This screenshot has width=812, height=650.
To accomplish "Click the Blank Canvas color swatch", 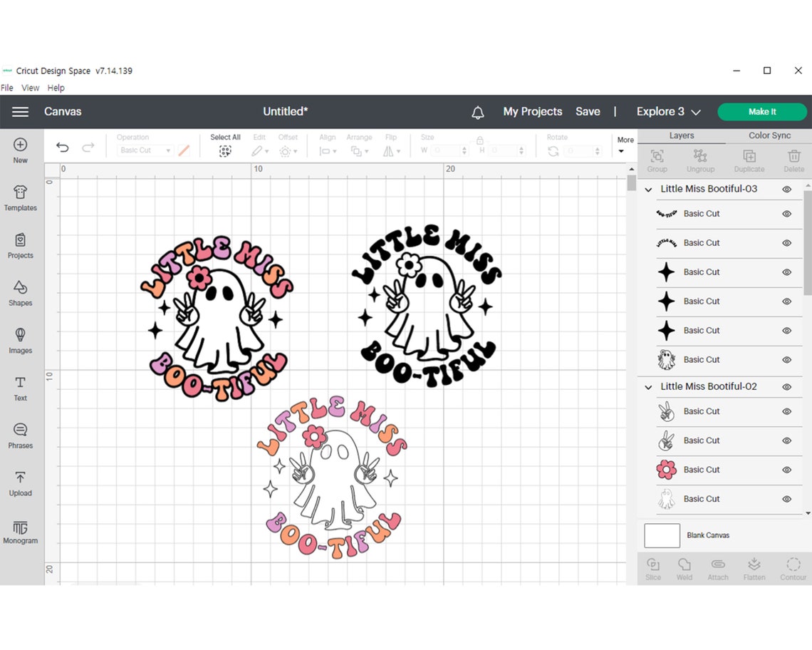I will click(661, 535).
